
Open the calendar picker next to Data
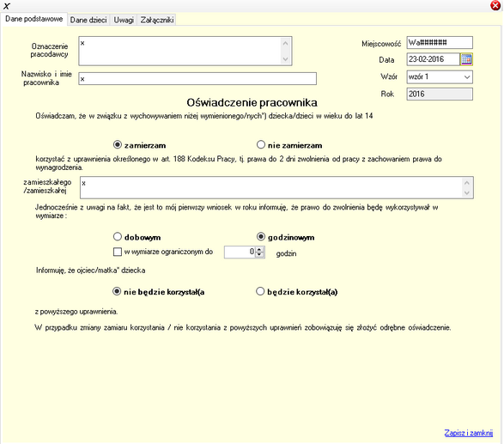466,59
